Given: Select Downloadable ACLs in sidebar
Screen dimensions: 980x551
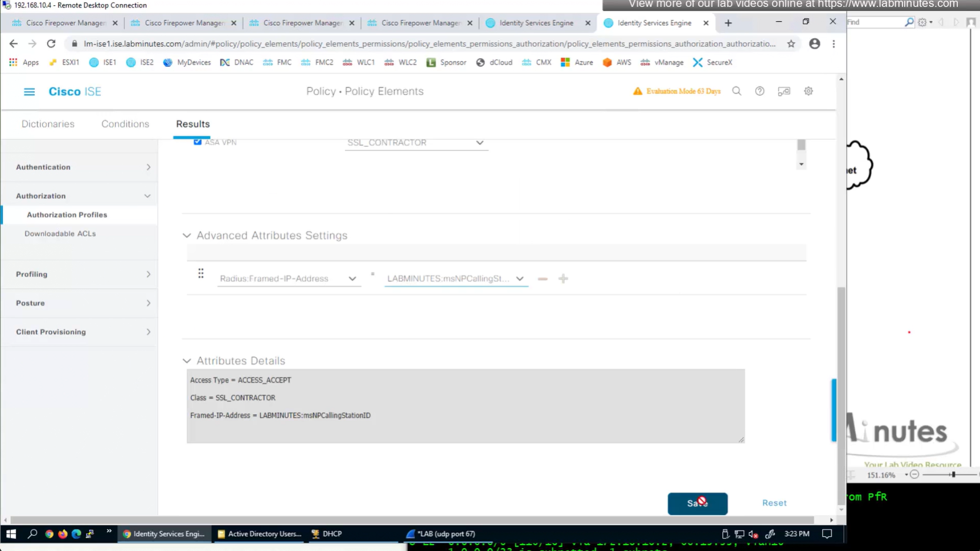Looking at the screenshot, I should [60, 233].
